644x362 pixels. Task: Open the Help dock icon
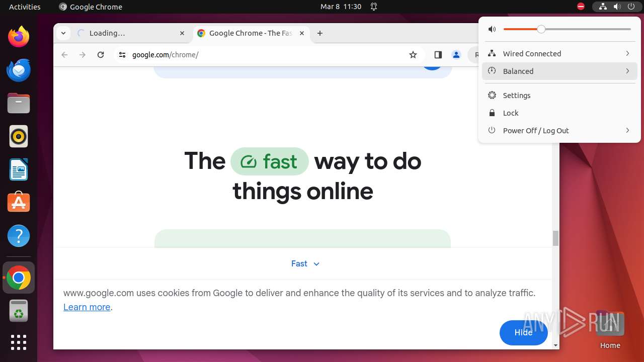tap(19, 236)
